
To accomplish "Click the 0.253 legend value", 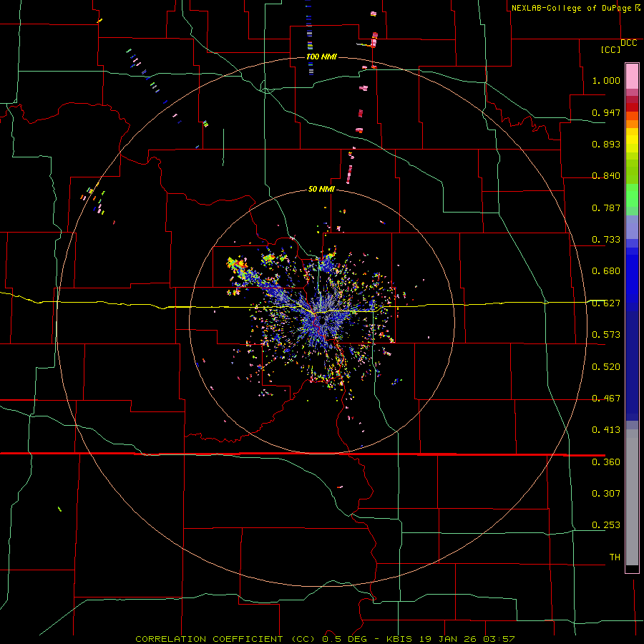I will point(606,525).
